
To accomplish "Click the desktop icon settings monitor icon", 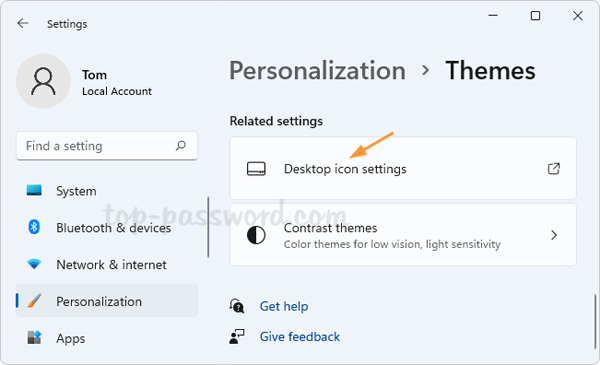I will point(256,169).
